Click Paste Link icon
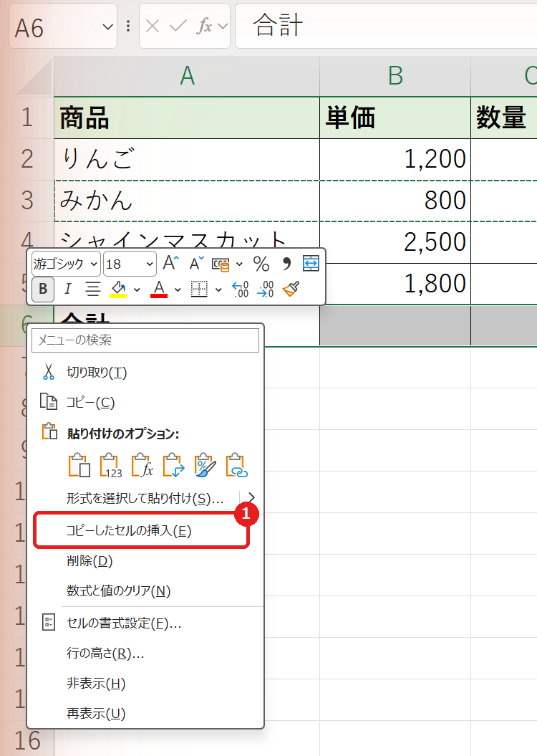Screen dimensions: 537x756 click(x=236, y=465)
